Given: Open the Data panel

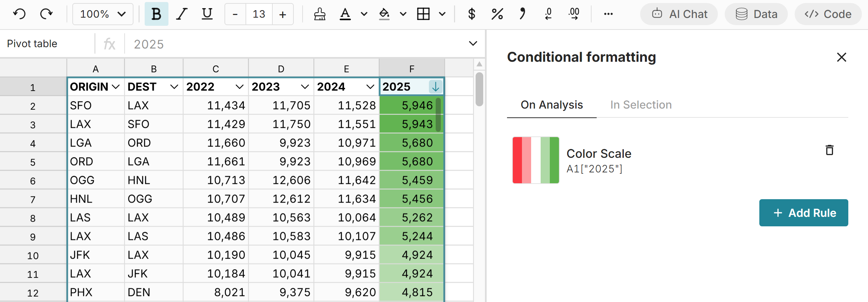Looking at the screenshot, I should 756,14.
